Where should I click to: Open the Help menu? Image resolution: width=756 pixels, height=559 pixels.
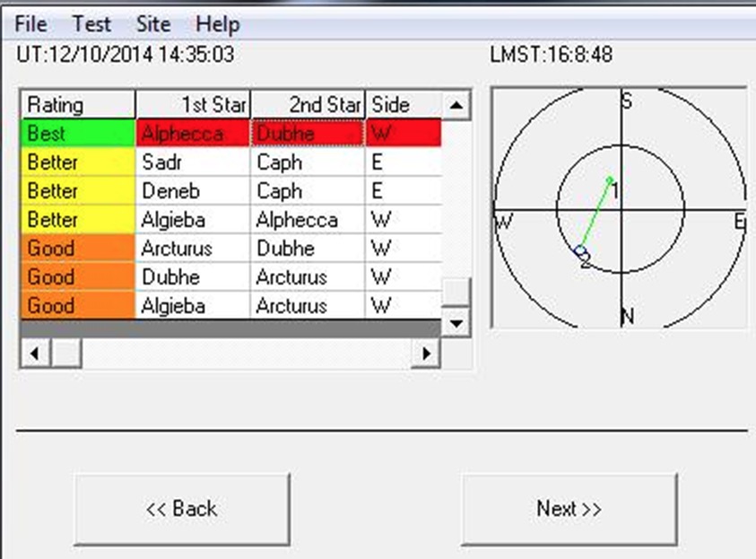(217, 23)
